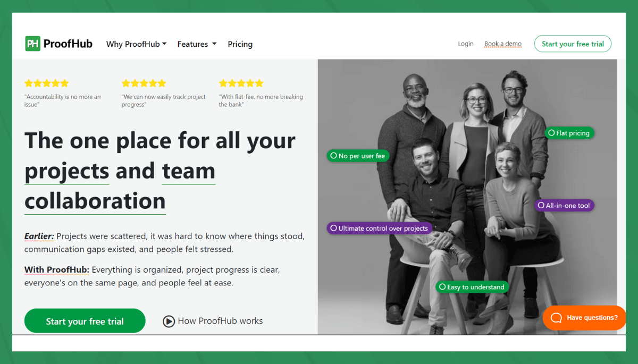Click the underlined "Earlier:" label
The height and width of the screenshot is (364, 638).
39,236
